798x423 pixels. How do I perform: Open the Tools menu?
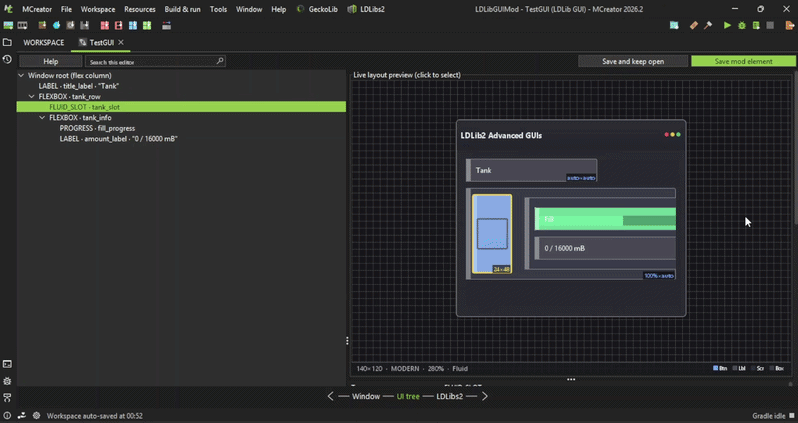pos(218,9)
